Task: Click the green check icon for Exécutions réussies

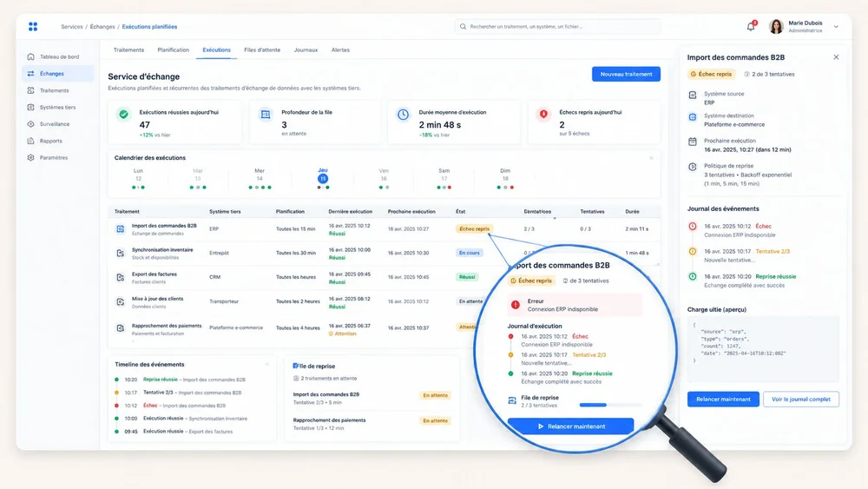Action: 123,114
